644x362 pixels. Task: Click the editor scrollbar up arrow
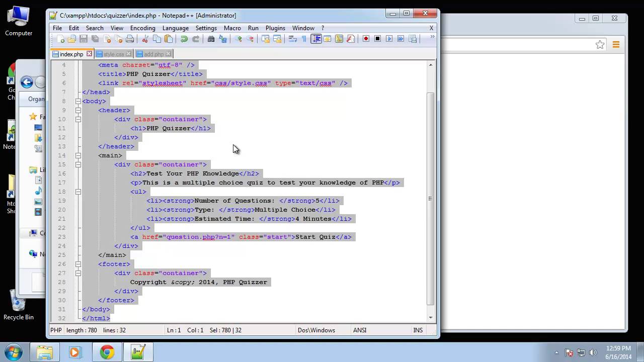click(431, 64)
